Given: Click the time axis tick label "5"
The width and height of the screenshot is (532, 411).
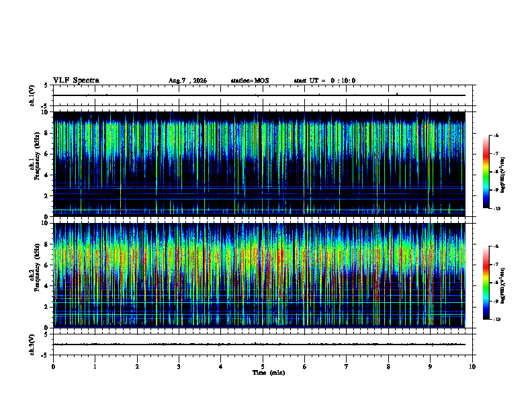Looking at the screenshot, I should click(263, 367).
